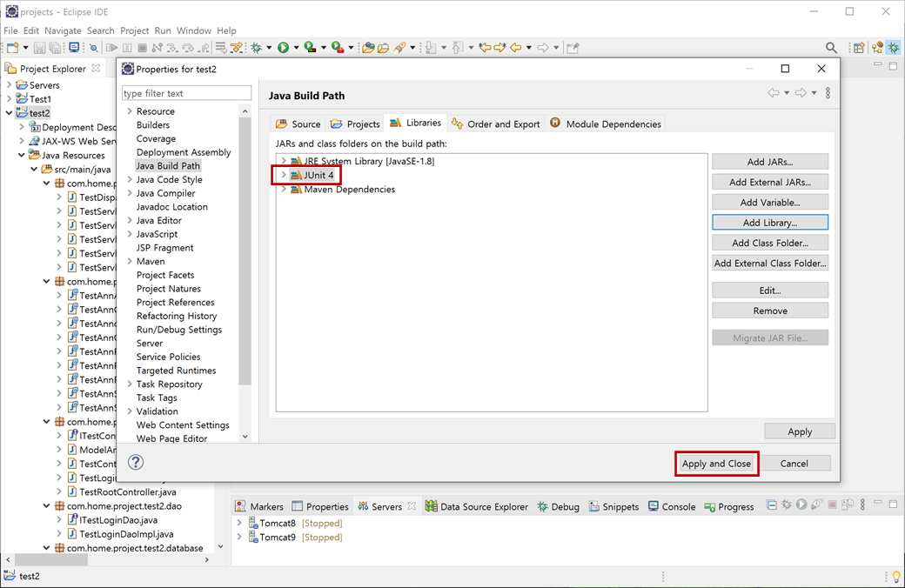Open the File menu
The height and width of the screenshot is (588, 905).
click(10, 30)
